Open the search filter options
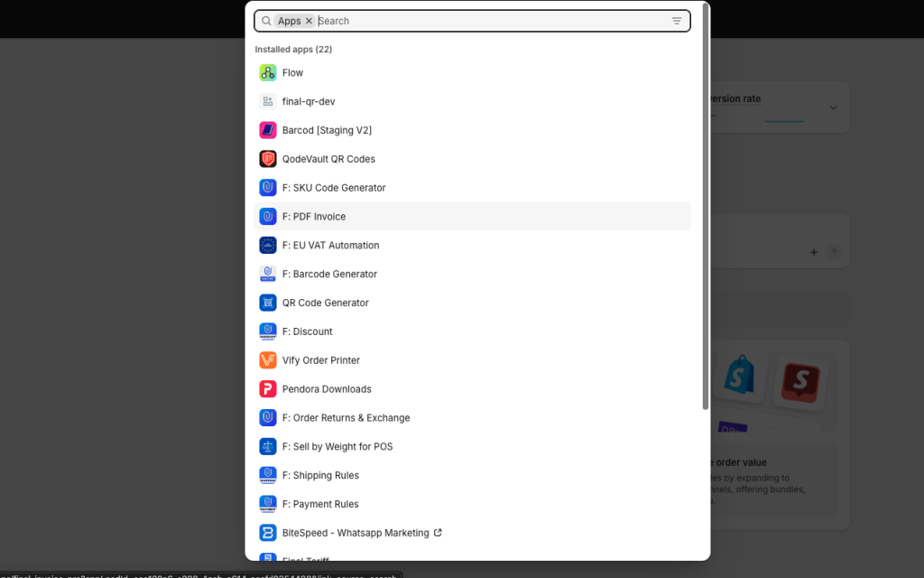924x578 pixels. pos(677,21)
